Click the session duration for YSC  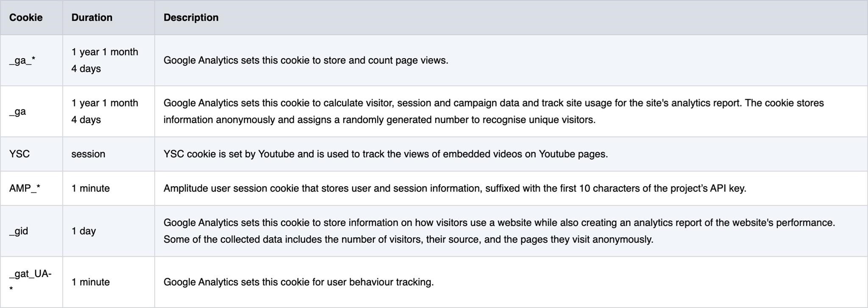[x=88, y=154]
